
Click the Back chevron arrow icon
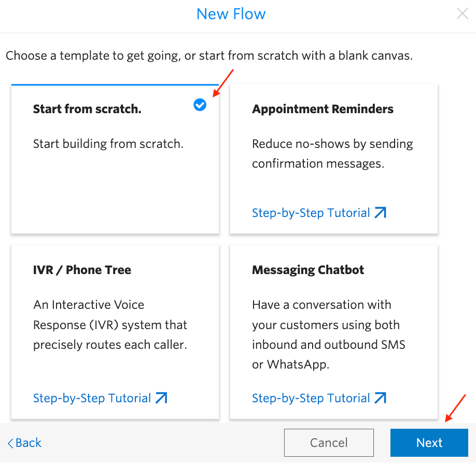pyautogui.click(x=10, y=443)
